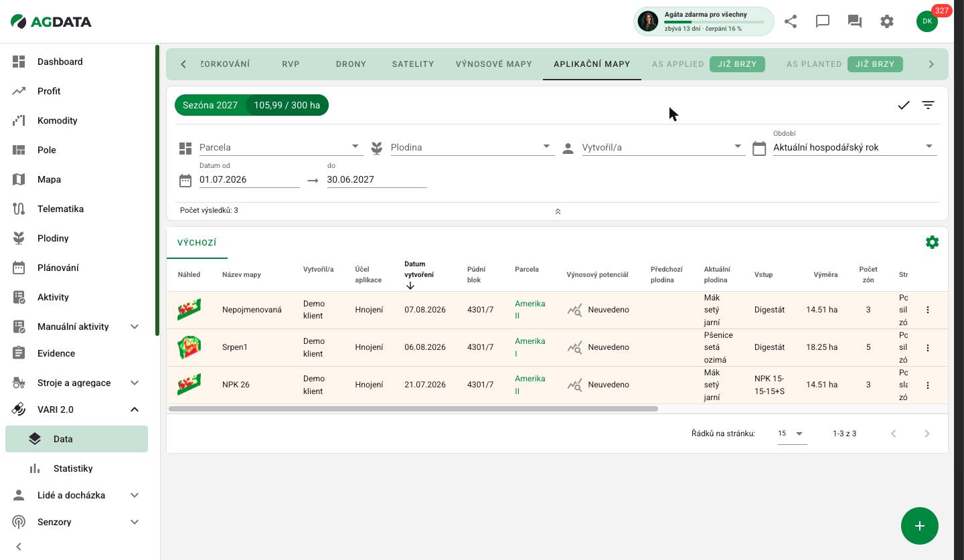Open Nepojmenovaná map thumbnail preview
Viewport: 964px width, 560px height.
(x=189, y=310)
